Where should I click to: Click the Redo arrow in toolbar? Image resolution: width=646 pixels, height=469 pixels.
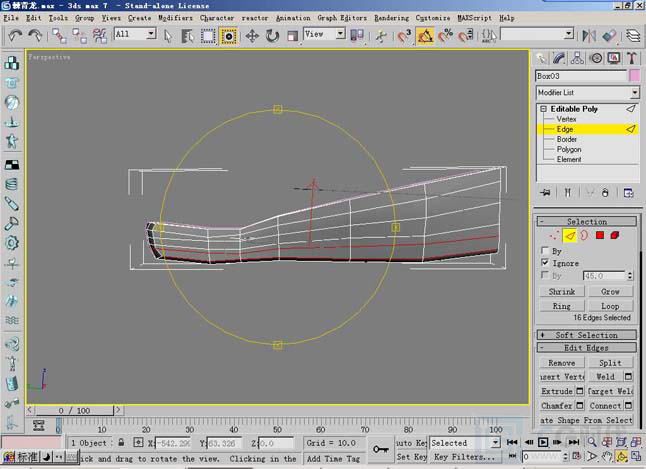point(35,36)
